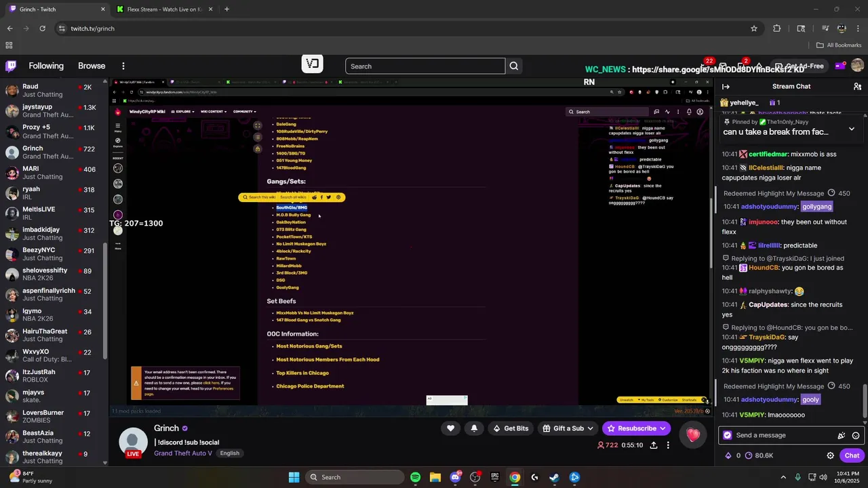868x488 pixels.
Task: Open a new browser tab
Action: point(226,9)
